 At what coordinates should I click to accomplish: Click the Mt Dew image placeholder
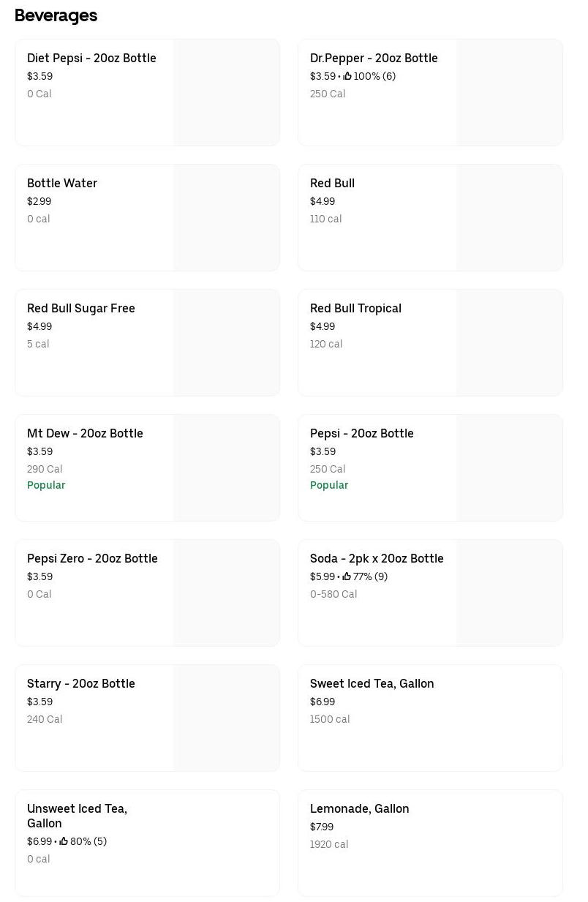pos(226,468)
